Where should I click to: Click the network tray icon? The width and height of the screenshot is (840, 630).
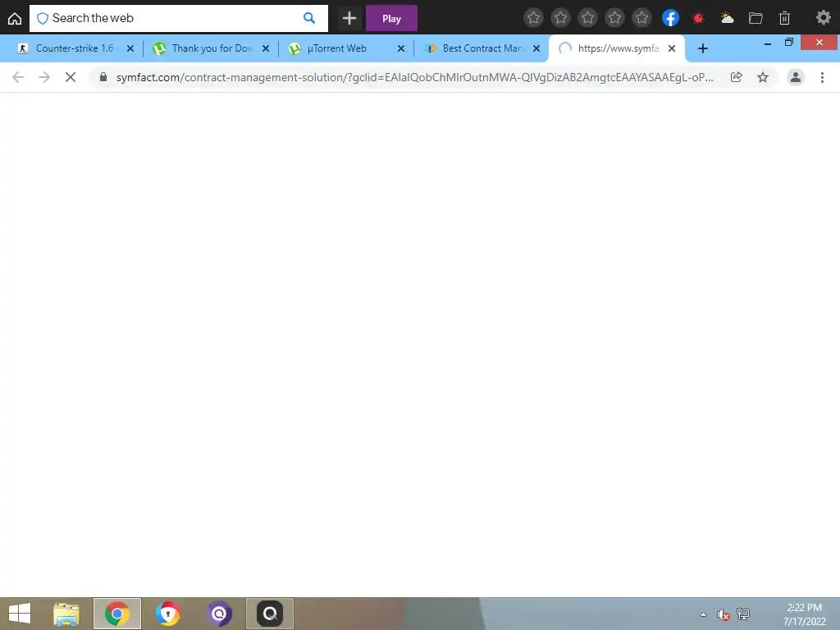pos(743,614)
